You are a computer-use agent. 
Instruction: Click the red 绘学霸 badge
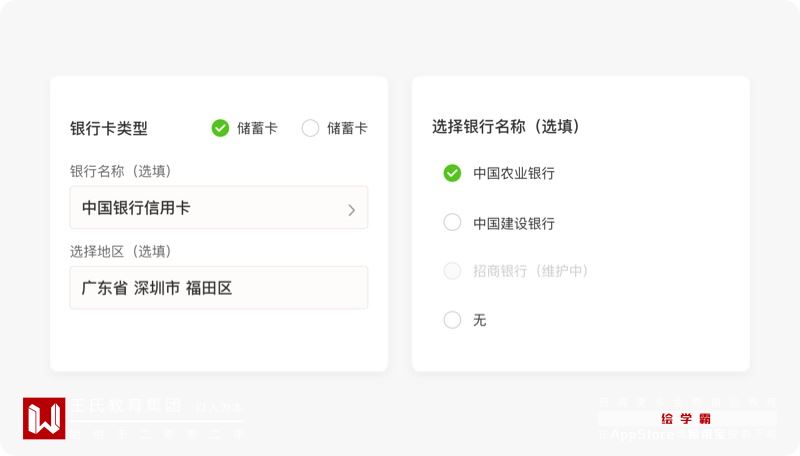coord(686,418)
